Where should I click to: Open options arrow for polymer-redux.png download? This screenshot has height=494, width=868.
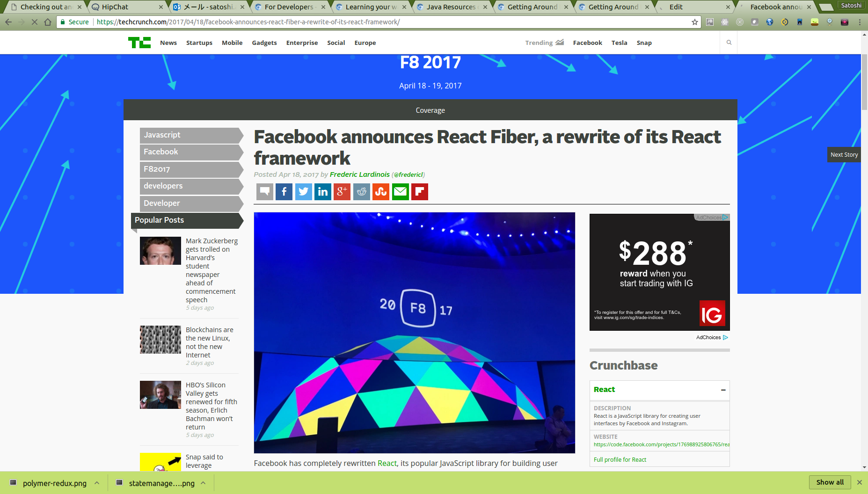coord(97,483)
